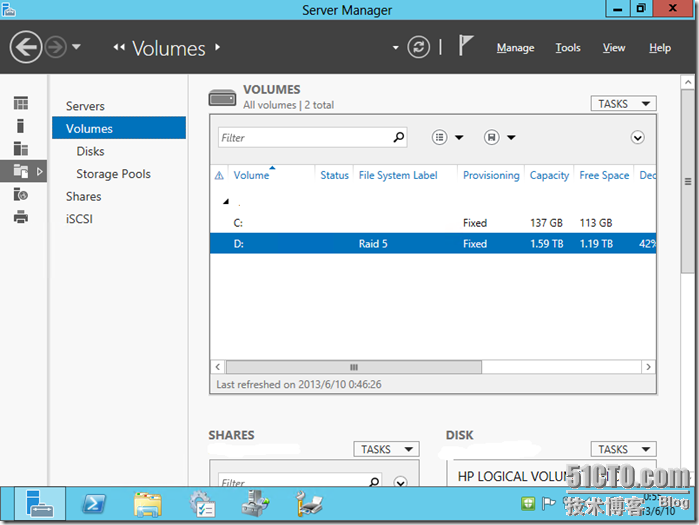699x525 pixels.
Task: Select the Local Server sidebar icon
Action: coord(20,126)
